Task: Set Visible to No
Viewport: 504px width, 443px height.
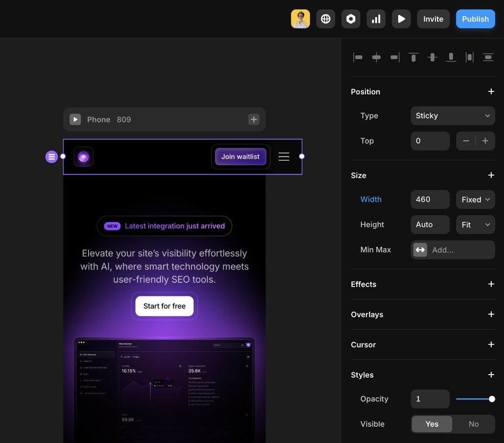Action: [473, 424]
